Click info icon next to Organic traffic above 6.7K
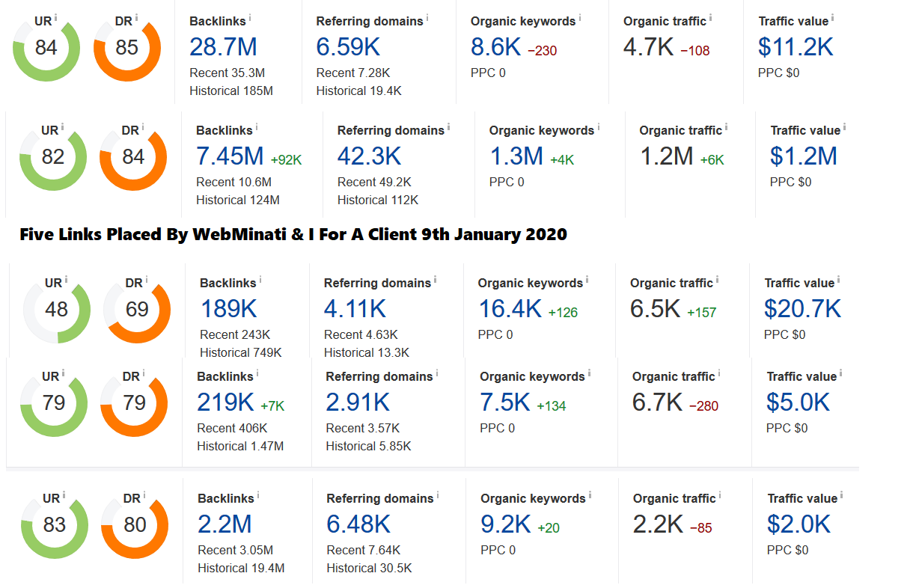 719,372
